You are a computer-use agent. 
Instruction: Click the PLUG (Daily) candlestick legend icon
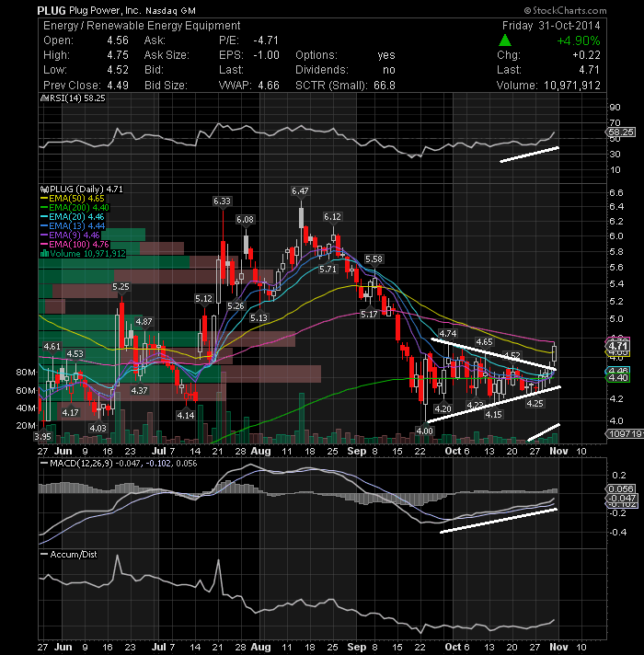click(44, 190)
